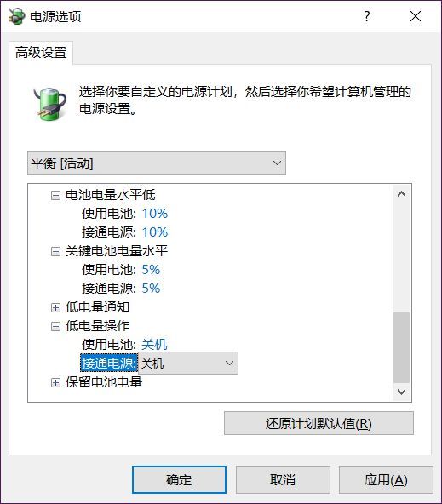Image resolution: width=442 pixels, height=504 pixels.
Task: Click the power options title bar icon
Action: tap(17, 16)
